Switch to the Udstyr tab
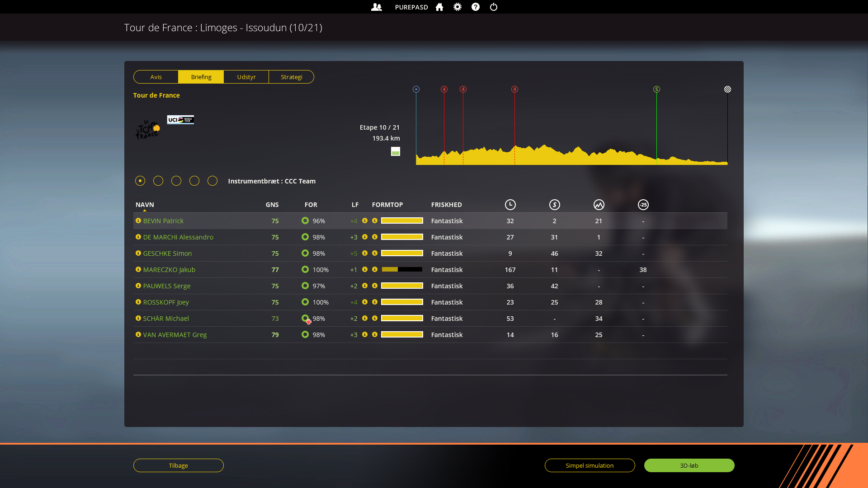Image resolution: width=868 pixels, height=488 pixels. click(x=246, y=77)
